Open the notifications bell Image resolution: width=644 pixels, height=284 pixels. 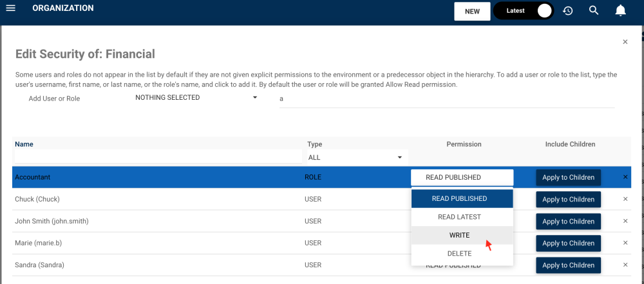click(620, 11)
